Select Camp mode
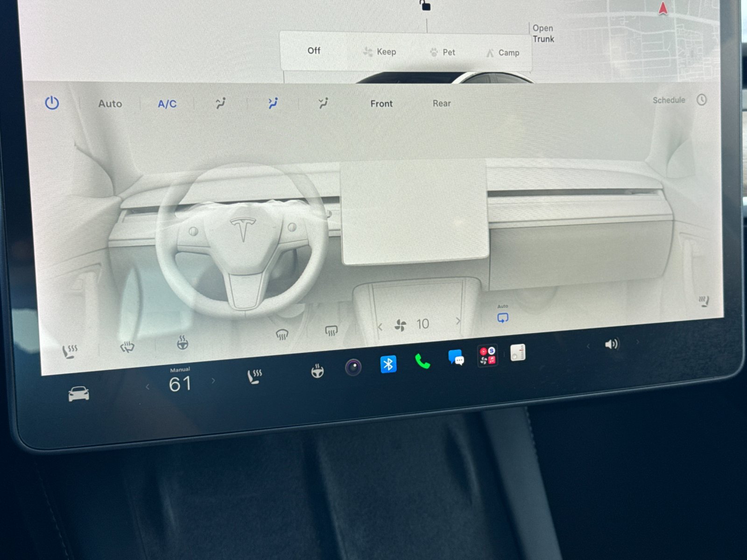This screenshot has height=560, width=747. pos(503,53)
